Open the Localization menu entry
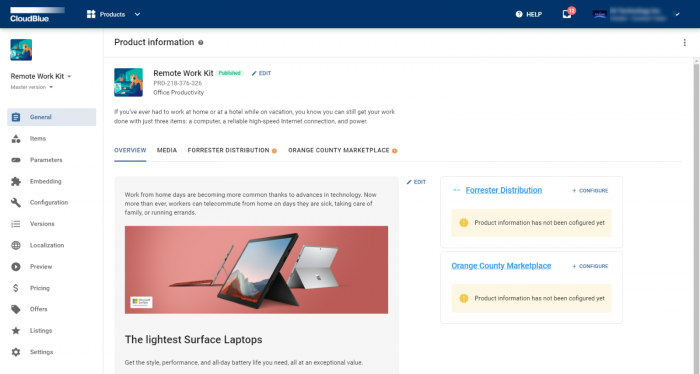 pyautogui.click(x=52, y=245)
